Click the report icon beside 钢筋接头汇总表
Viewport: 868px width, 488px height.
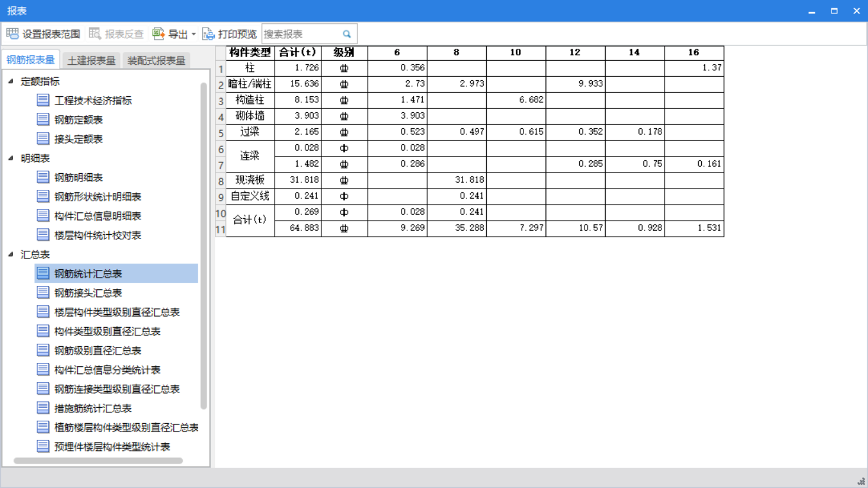click(43, 292)
